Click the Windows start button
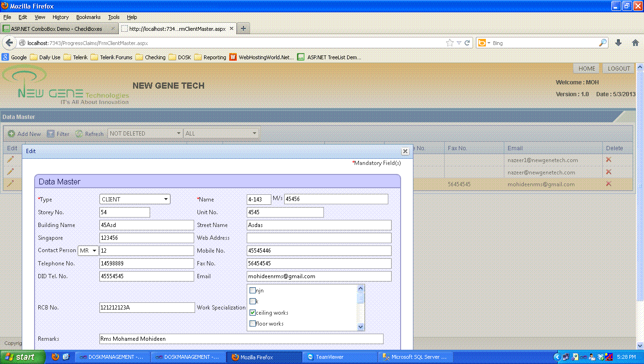 coord(22,357)
